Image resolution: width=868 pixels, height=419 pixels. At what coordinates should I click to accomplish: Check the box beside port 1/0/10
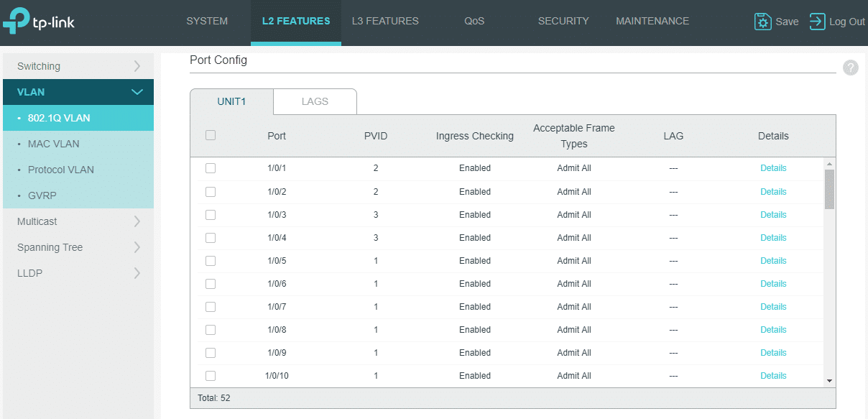(x=211, y=375)
